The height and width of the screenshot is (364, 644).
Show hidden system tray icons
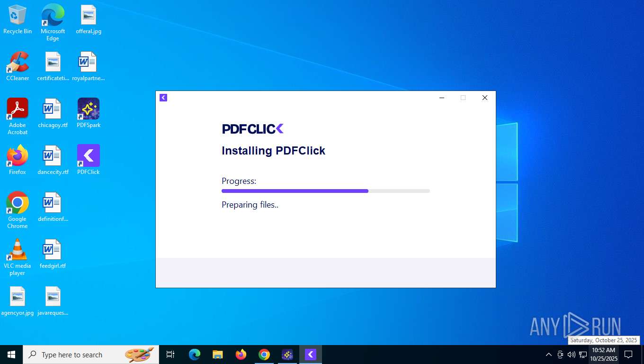point(549,355)
